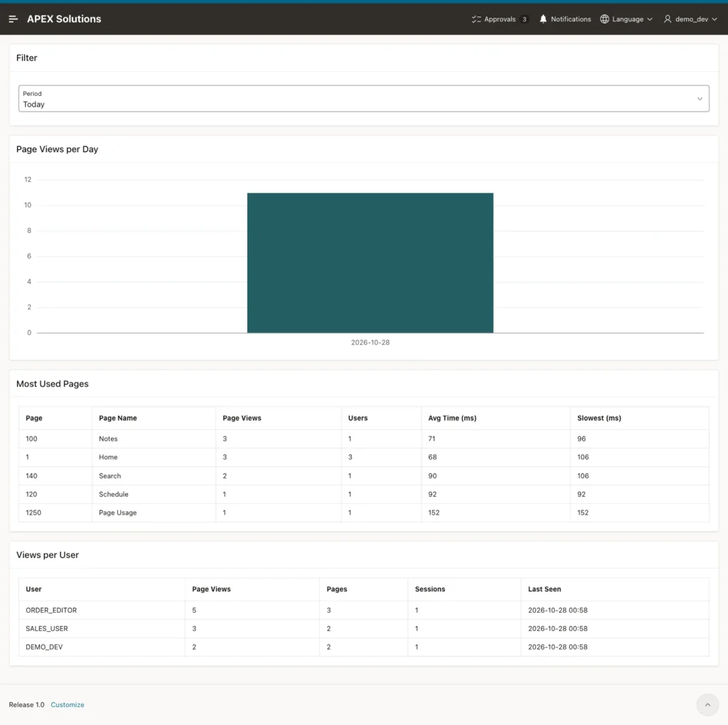
Task: Open Approvals from the header
Action: tap(500, 19)
